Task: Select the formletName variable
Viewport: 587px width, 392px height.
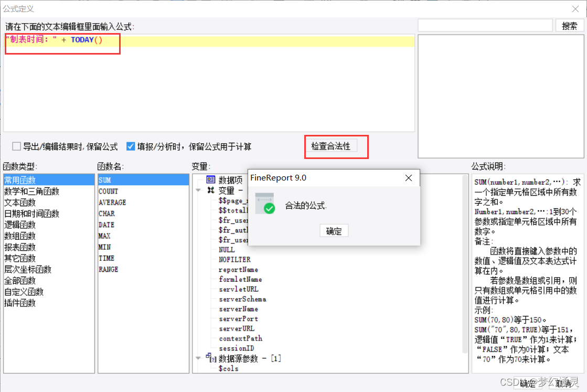Action: coord(240,279)
